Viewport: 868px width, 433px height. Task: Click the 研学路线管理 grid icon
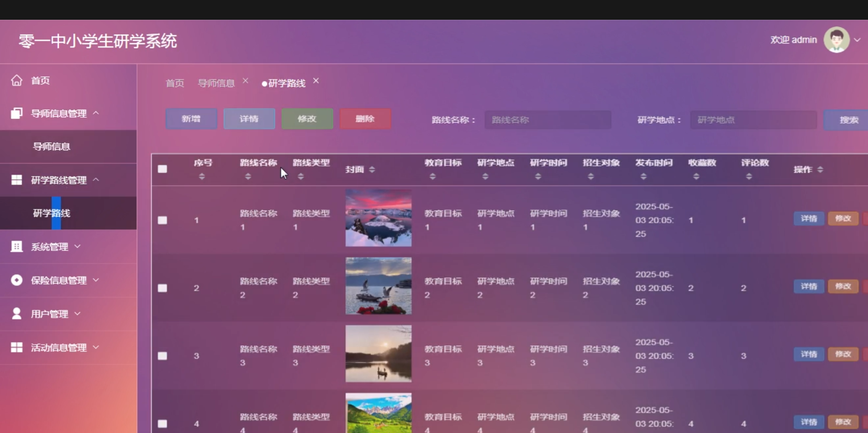click(16, 180)
